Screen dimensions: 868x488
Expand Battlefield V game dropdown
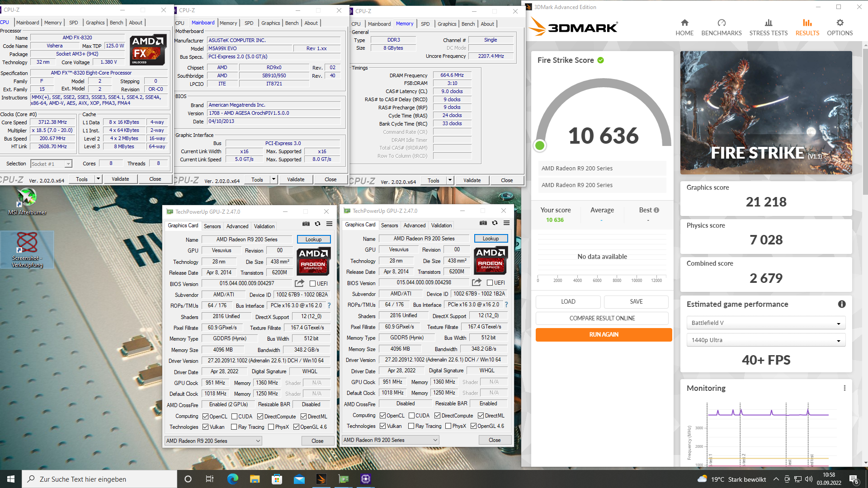tap(766, 323)
